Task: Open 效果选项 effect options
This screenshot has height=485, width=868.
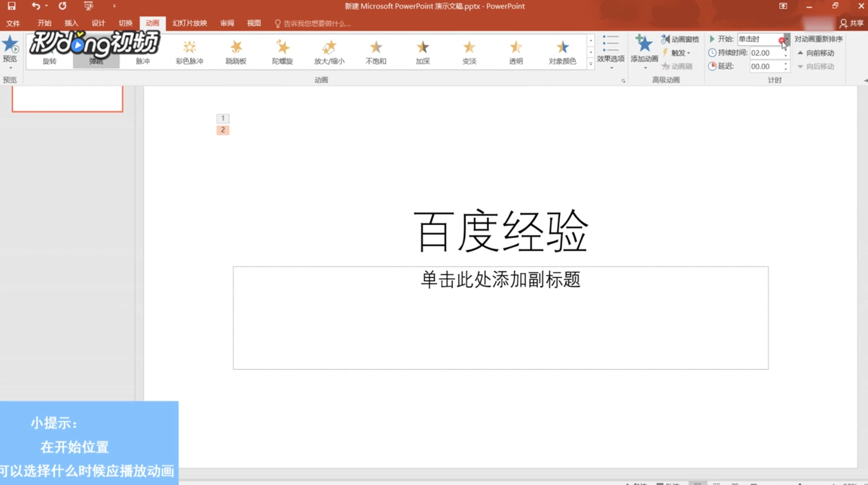Action: [x=610, y=52]
